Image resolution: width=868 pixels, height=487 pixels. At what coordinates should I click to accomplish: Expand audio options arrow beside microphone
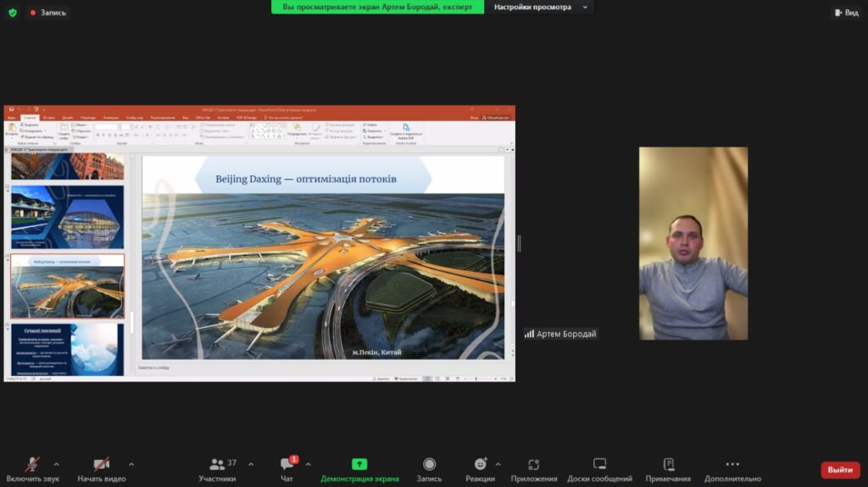coord(57,464)
